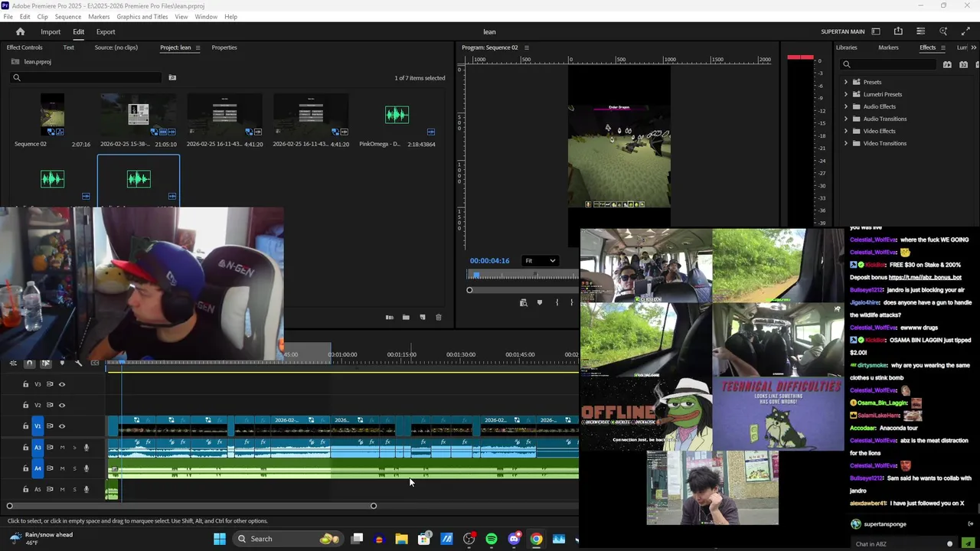Select the SUPERTAN MAIN workspace label
This screenshot has width=980, height=551.
click(842, 32)
